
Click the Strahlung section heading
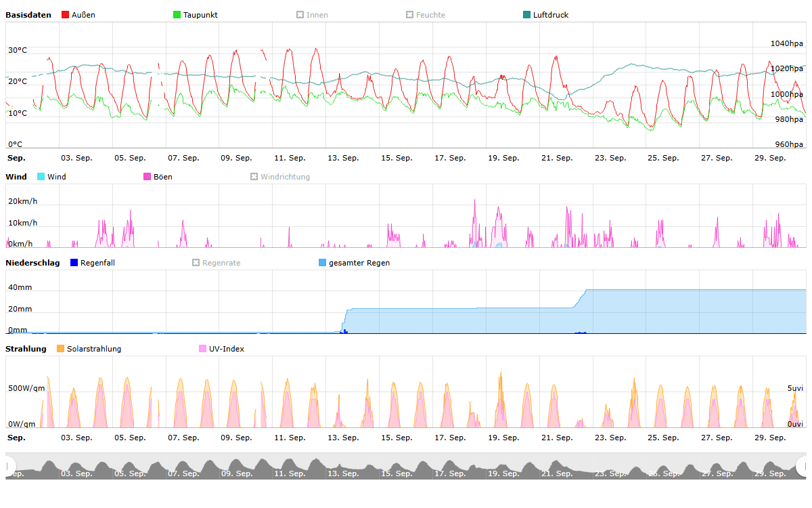26,349
